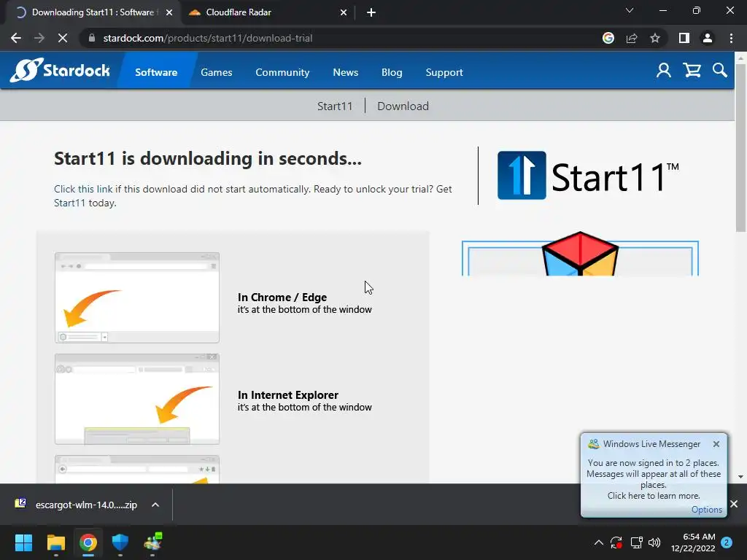Show hidden system tray icons

pos(598,542)
